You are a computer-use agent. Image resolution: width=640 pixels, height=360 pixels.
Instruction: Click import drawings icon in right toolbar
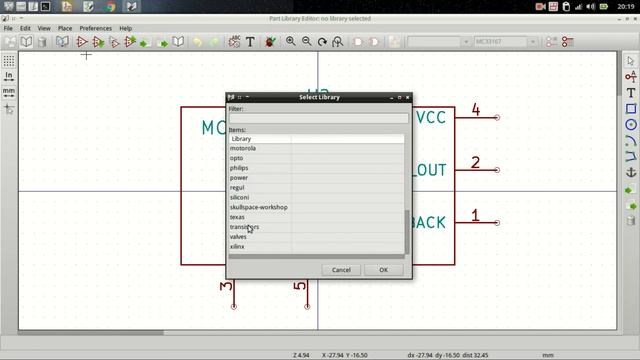pos(631,190)
